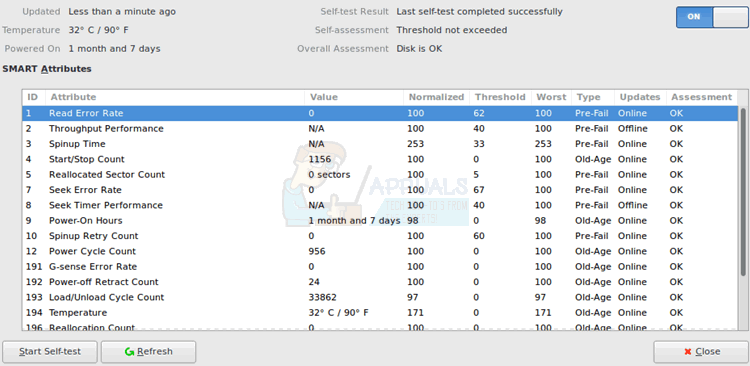
Task: Sort by Normalized column header
Action: point(436,97)
